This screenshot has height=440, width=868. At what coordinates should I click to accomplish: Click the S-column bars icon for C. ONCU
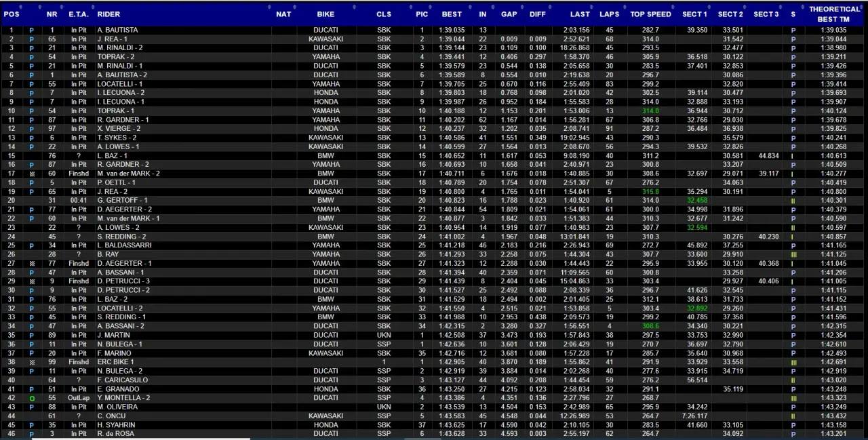(793, 416)
